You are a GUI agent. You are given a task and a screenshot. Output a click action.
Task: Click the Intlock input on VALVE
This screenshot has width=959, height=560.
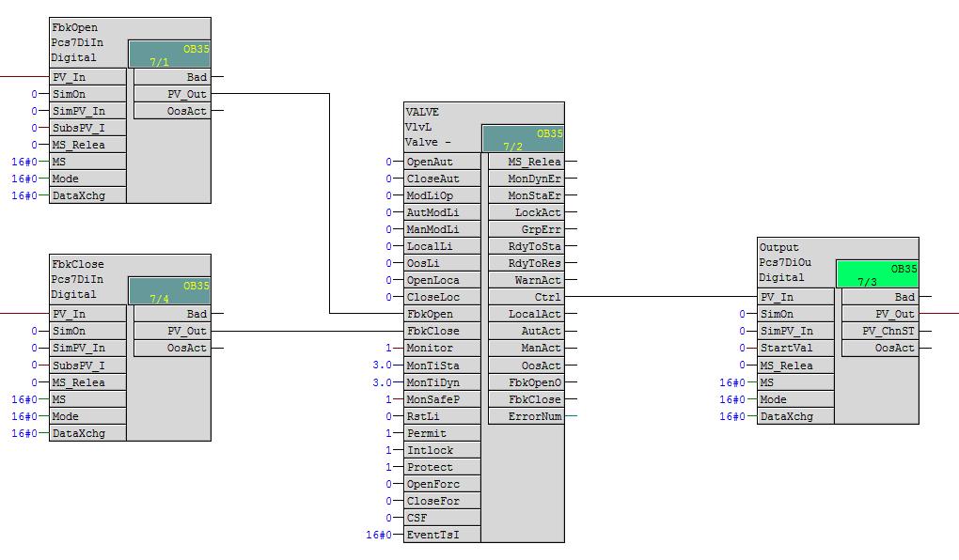click(442, 450)
